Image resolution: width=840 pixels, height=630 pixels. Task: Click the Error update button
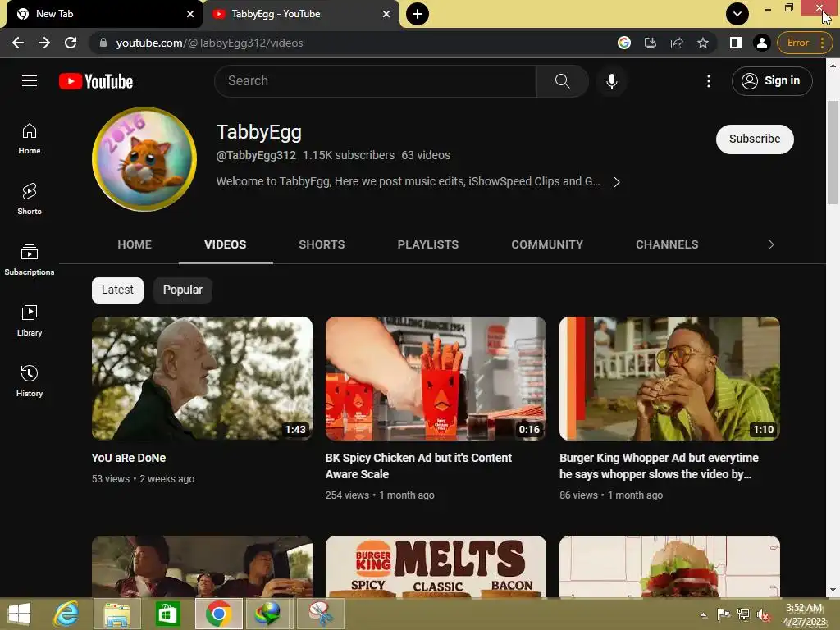point(804,43)
